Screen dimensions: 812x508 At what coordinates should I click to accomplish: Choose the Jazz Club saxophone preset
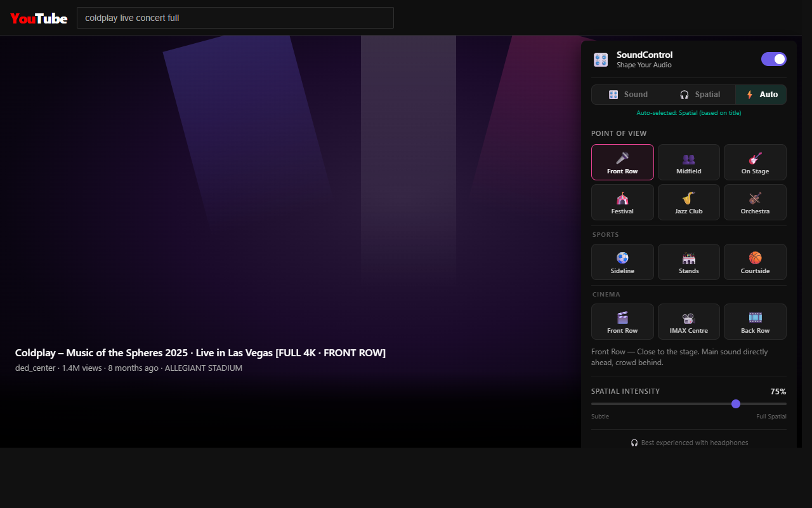pyautogui.click(x=689, y=202)
